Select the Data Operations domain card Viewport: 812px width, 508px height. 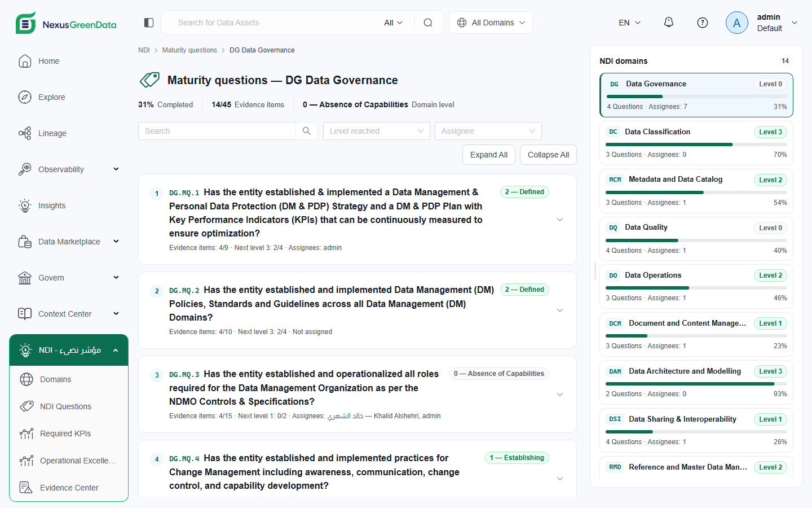point(696,286)
